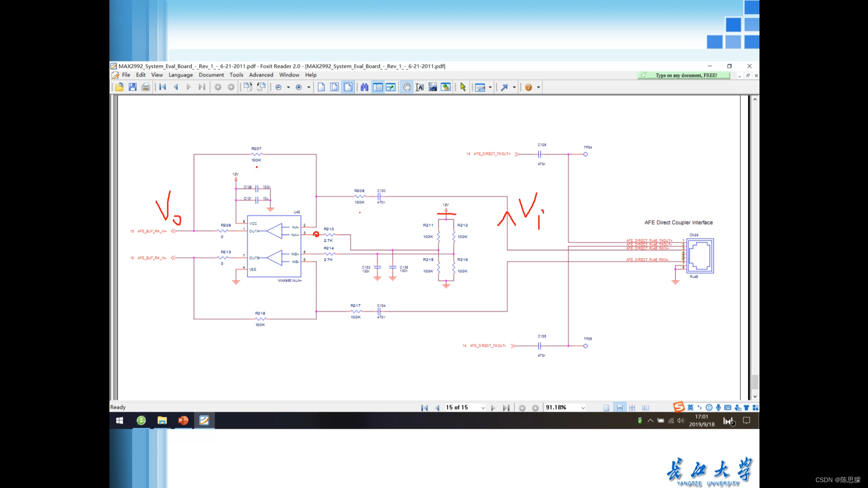Go to previous page in top toolbar
The image size is (868, 488).
[176, 87]
